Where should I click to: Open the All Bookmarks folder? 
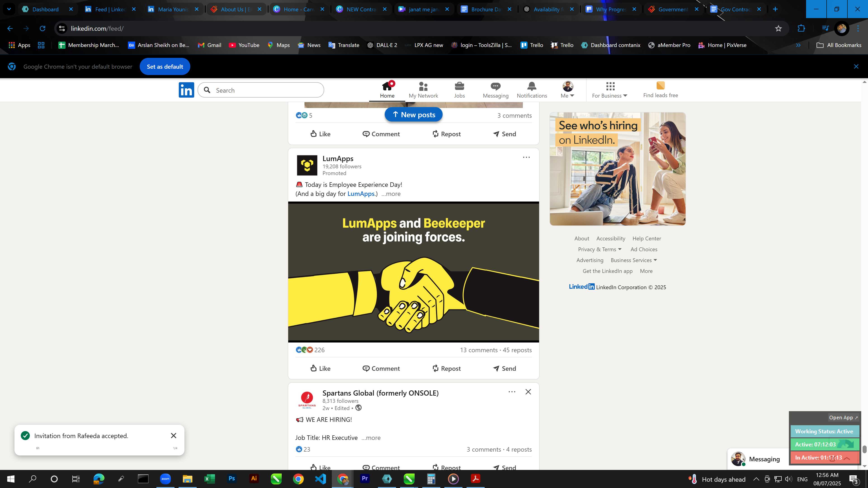[x=839, y=45]
